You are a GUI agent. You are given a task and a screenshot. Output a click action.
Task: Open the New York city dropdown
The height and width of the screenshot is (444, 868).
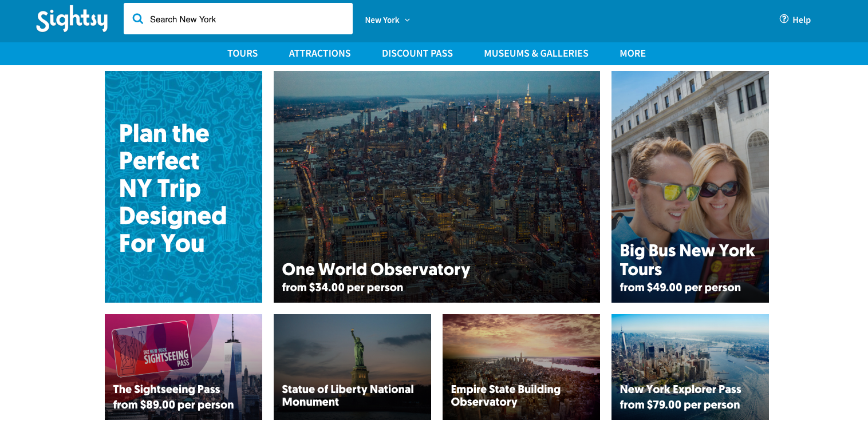(x=388, y=20)
